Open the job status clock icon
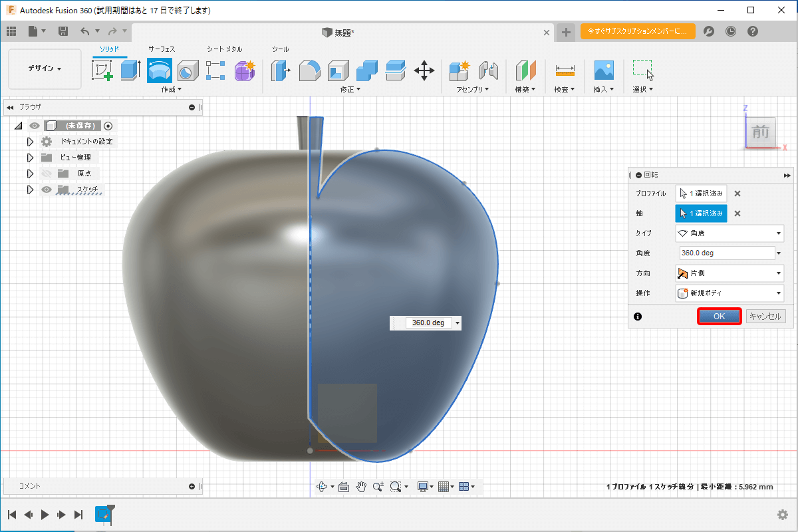The image size is (798, 532). [x=731, y=31]
